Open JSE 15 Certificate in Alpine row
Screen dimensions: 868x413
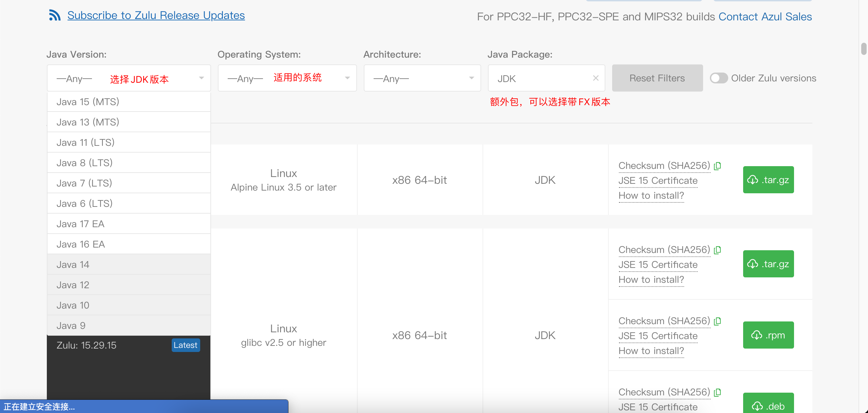[x=658, y=180]
